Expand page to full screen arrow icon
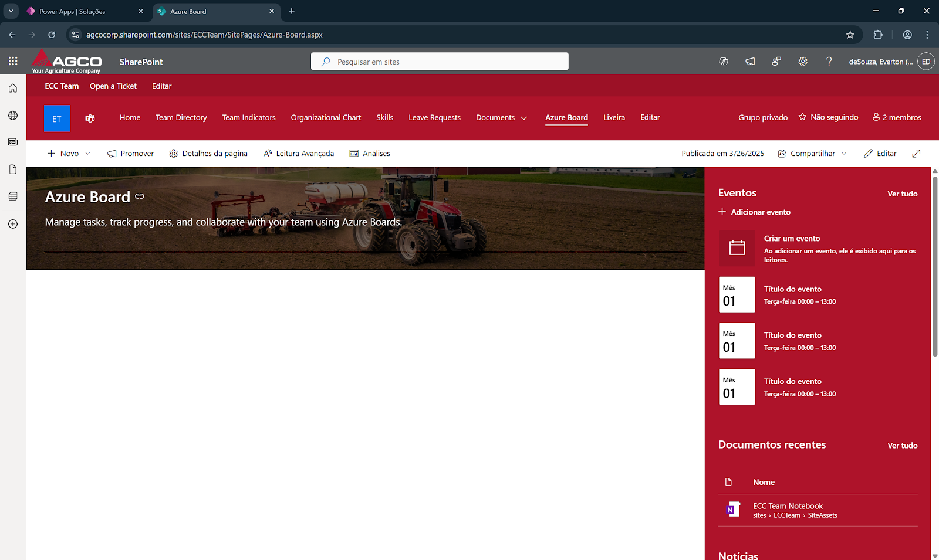The height and width of the screenshot is (560, 939). [x=916, y=154]
